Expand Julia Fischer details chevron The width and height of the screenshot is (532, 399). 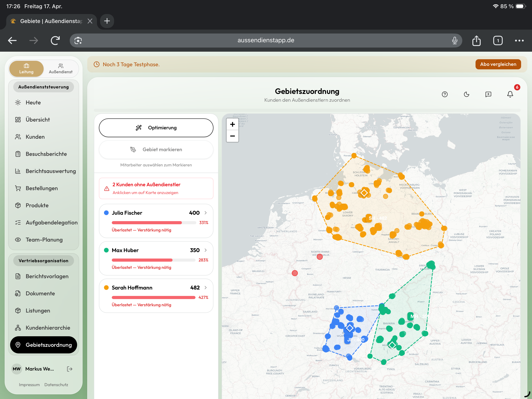[x=206, y=213]
